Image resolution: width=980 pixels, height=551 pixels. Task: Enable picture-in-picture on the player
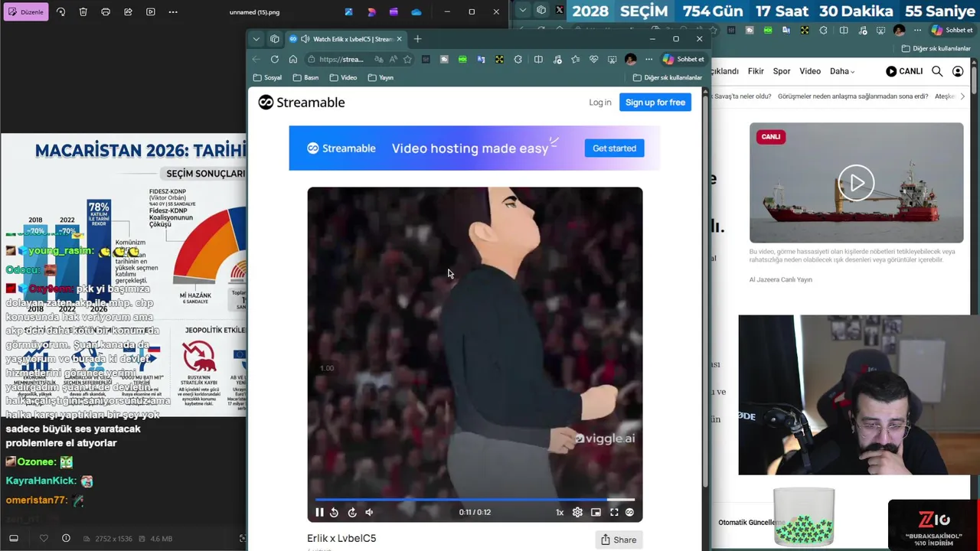tap(596, 513)
